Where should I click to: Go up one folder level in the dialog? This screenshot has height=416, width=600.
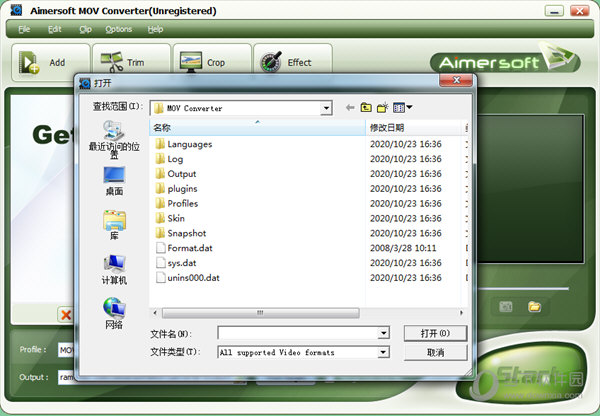click(366, 108)
